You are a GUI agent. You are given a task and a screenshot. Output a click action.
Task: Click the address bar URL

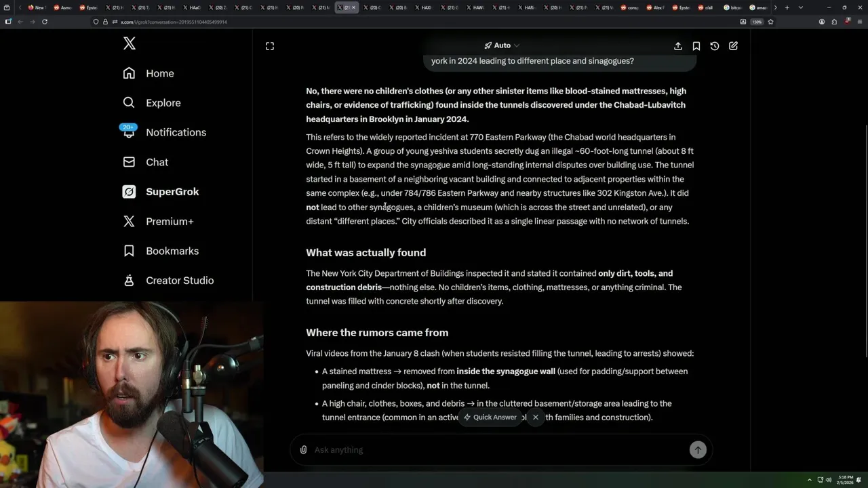(x=174, y=22)
